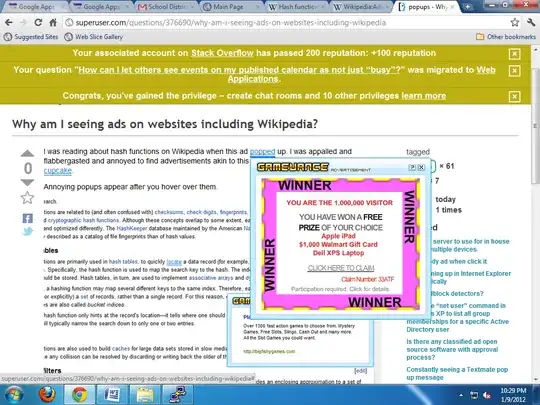Screen dimensions: 540x405
Task: Click the vote count showing 0
Action: click(x=28, y=168)
